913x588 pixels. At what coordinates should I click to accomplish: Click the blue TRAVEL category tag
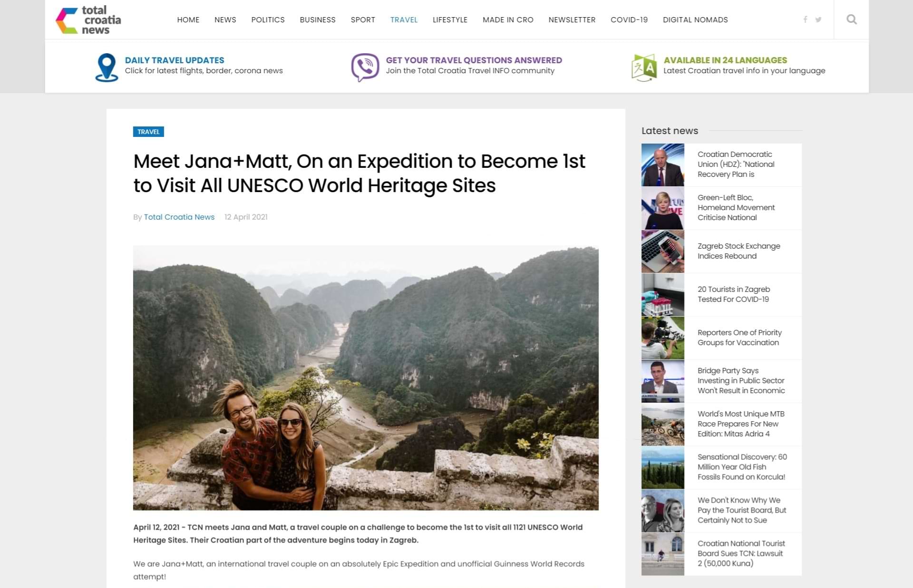point(148,132)
